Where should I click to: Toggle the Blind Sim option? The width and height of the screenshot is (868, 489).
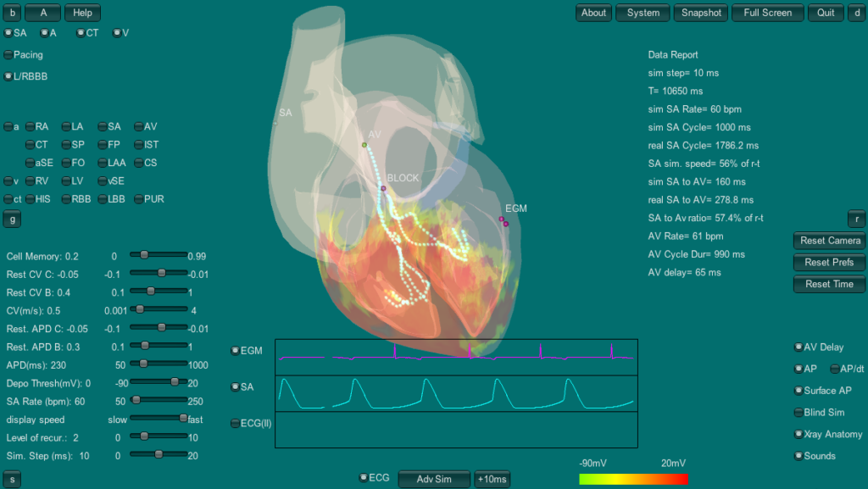click(798, 413)
